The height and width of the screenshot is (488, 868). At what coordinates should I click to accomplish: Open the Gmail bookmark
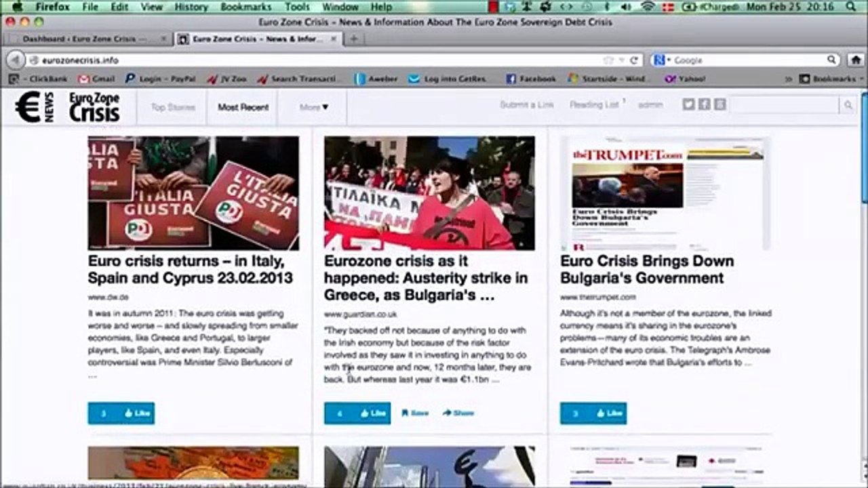click(x=96, y=79)
